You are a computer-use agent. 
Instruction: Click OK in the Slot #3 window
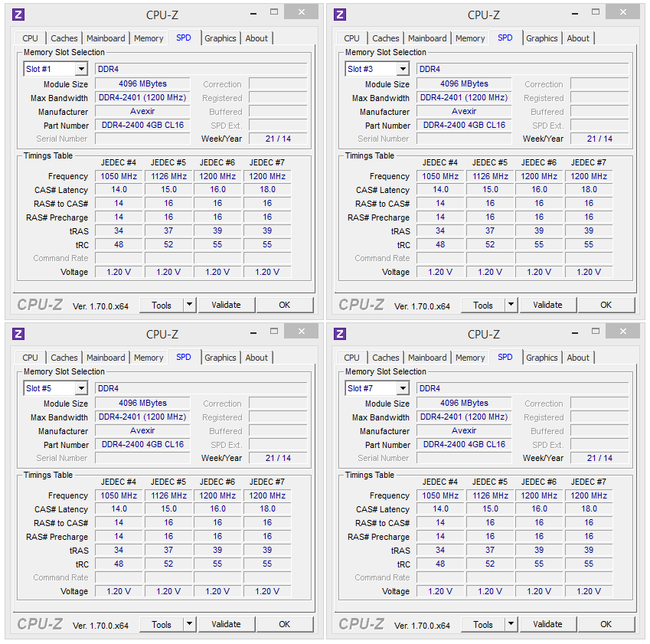pos(606,305)
